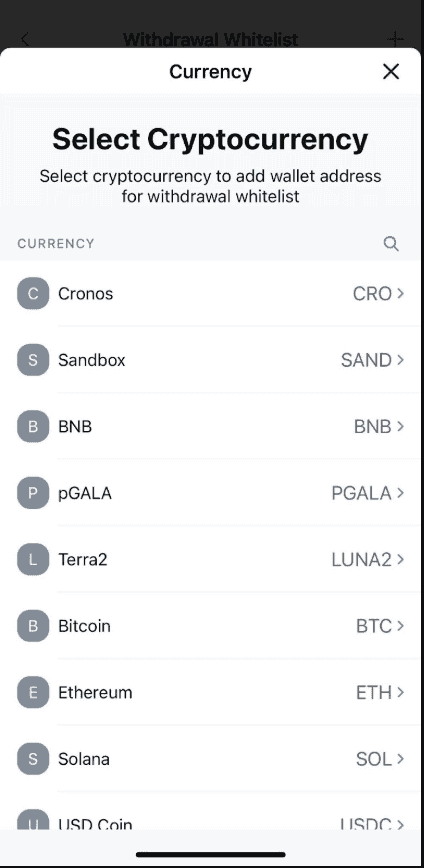Tap the plus icon behind the sheet
424x868 pixels.
[395, 39]
